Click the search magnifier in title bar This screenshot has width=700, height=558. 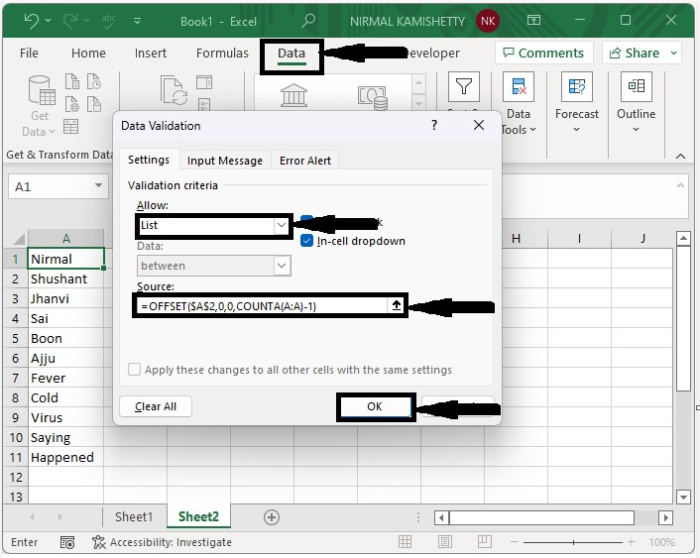tap(309, 20)
